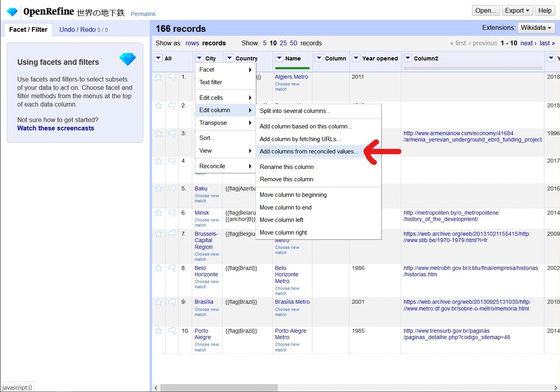This screenshot has height=392, width=560.
Task: Open the Transpose submenu
Action: pos(226,123)
